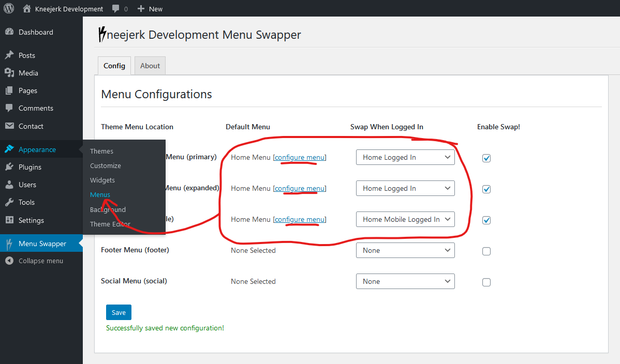Click first configure menu link
Image resolution: width=620 pixels, height=364 pixels.
tap(300, 157)
